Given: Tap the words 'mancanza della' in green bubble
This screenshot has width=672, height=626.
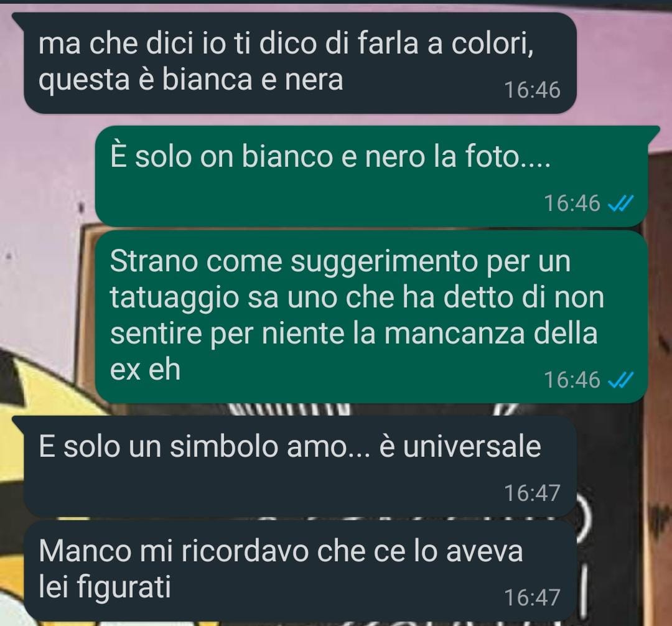Looking at the screenshot, I should click(x=491, y=334).
